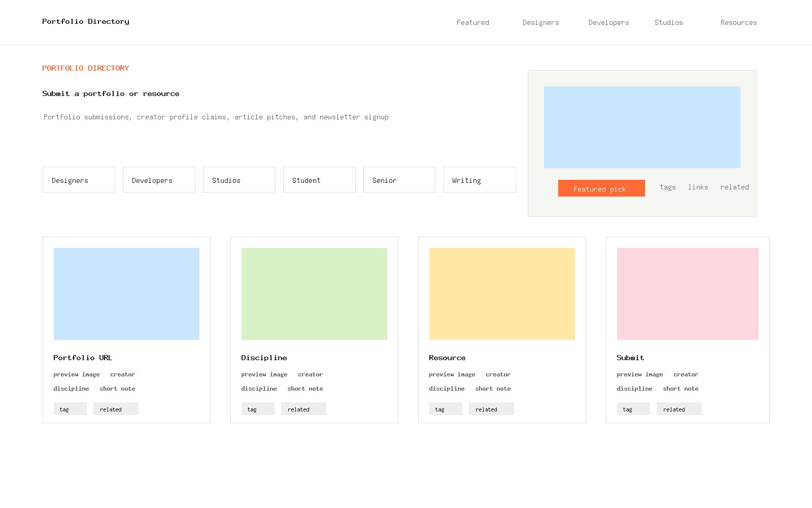Click preview image label on Resource card
Screen dimensions: 812x508
452,374
